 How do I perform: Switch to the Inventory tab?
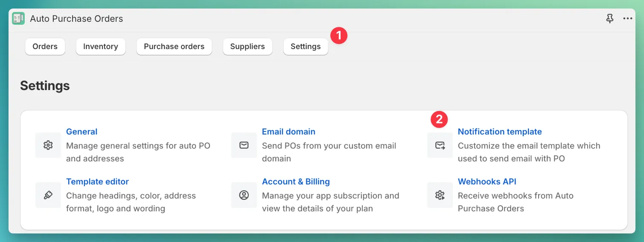pos(101,47)
